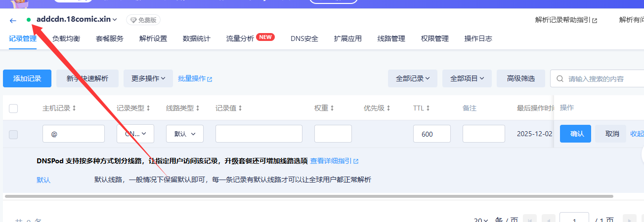
Task: Click the back arrow beside the domain name
Action: point(13,20)
